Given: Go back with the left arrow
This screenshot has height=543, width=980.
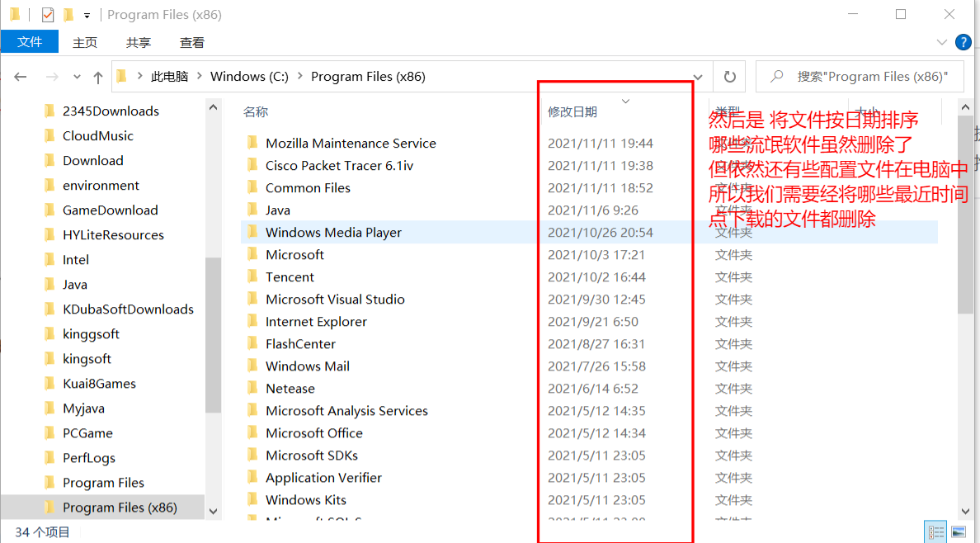Looking at the screenshot, I should (21, 77).
